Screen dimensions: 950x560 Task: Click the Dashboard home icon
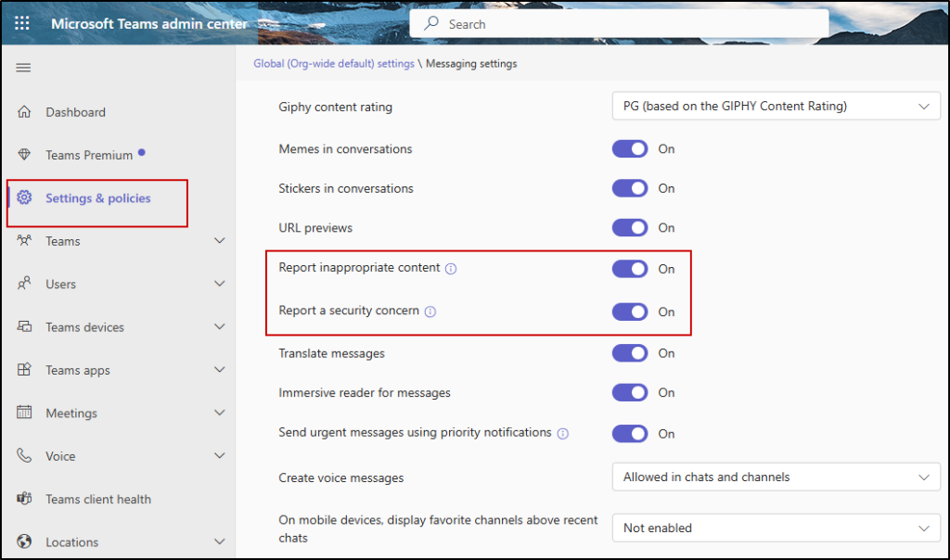pos(25,112)
